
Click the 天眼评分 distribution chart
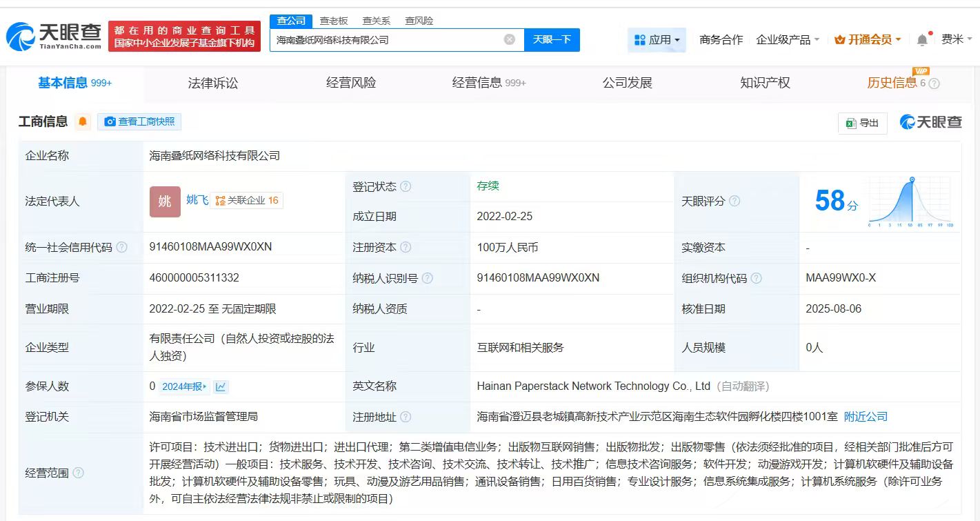[x=911, y=201]
